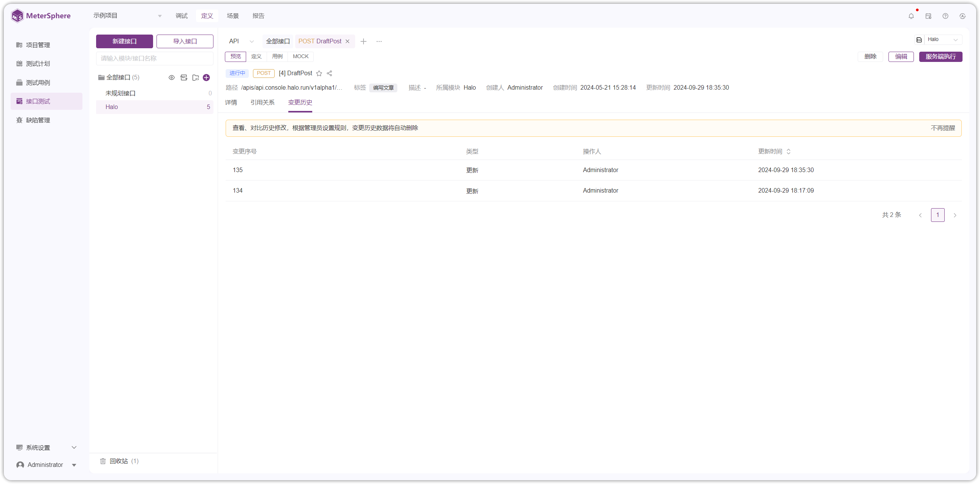
Task: Click the 删除 button
Action: point(870,57)
